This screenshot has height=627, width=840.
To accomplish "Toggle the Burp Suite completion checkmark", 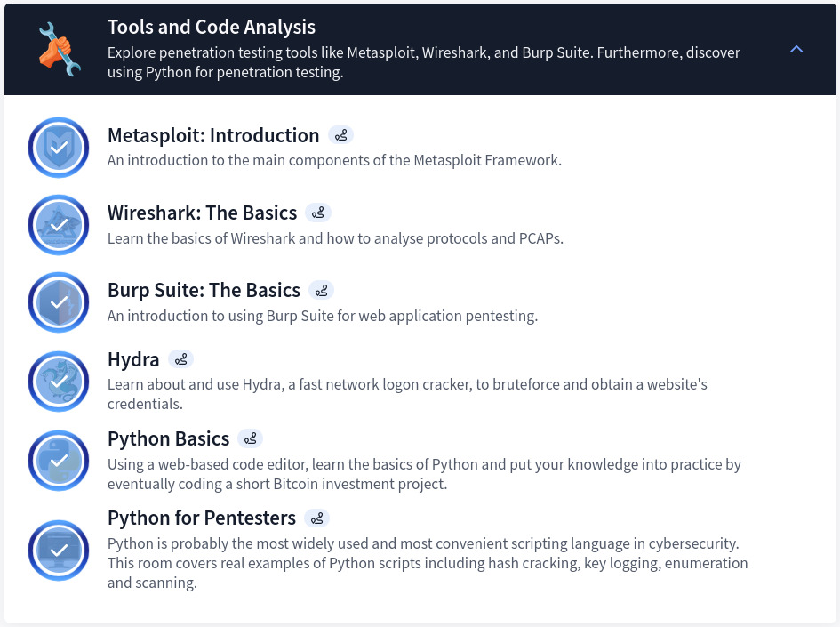I will [58, 302].
